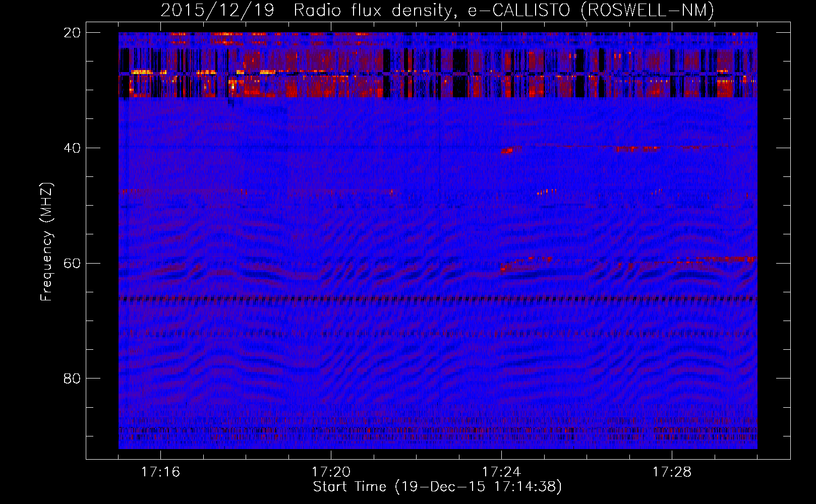Image resolution: width=816 pixels, height=504 pixels.
Task: Click the time tick label '17:28'
Action: tap(672, 472)
